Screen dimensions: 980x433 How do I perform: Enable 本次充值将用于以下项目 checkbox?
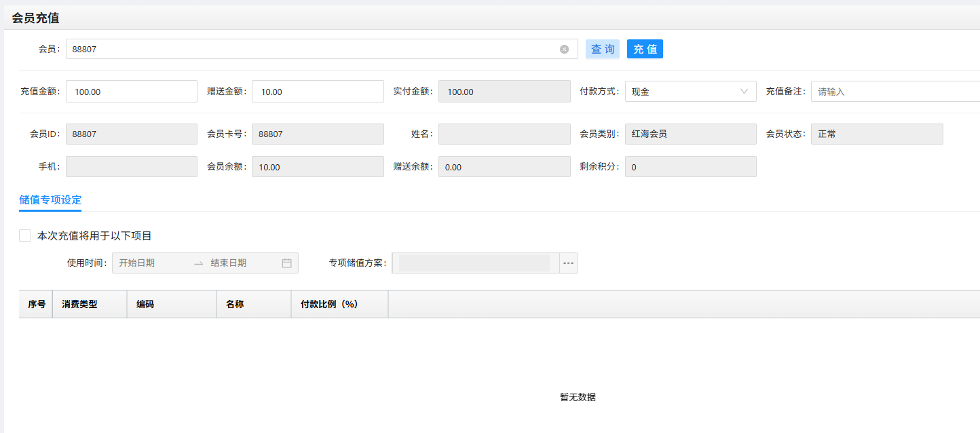tap(25, 236)
